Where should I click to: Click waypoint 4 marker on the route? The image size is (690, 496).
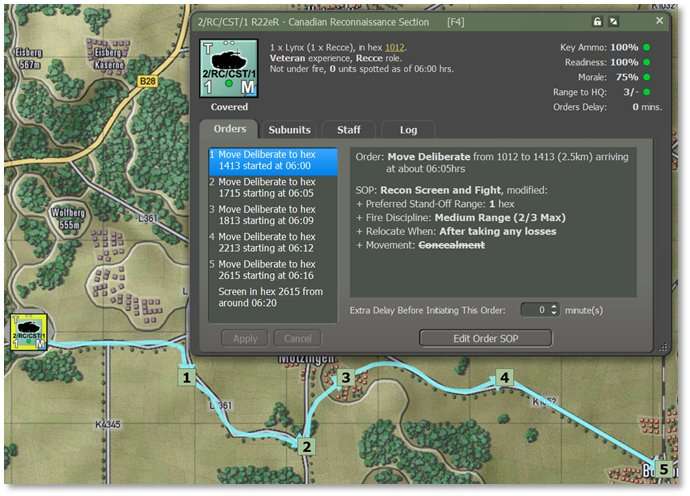[x=505, y=377]
